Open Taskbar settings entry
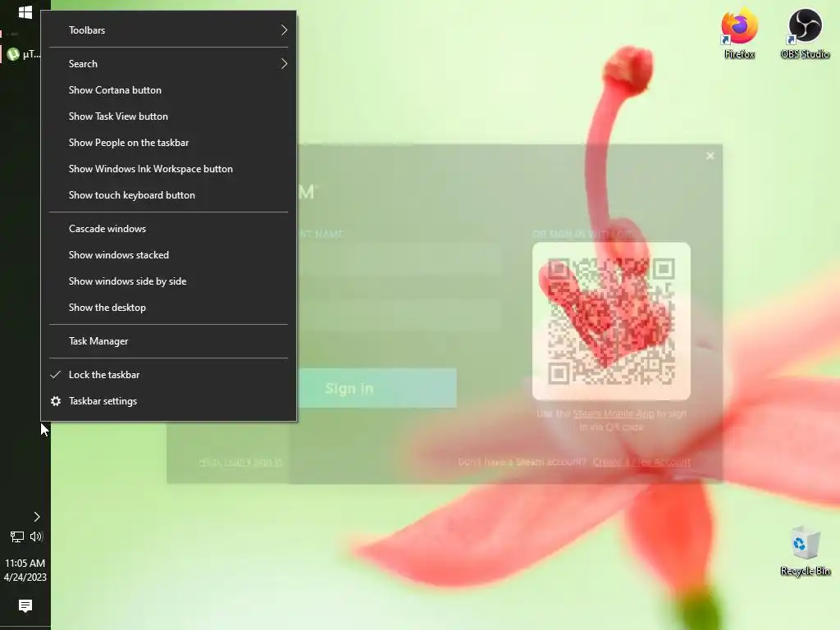The height and width of the screenshot is (630, 840). 169,400
